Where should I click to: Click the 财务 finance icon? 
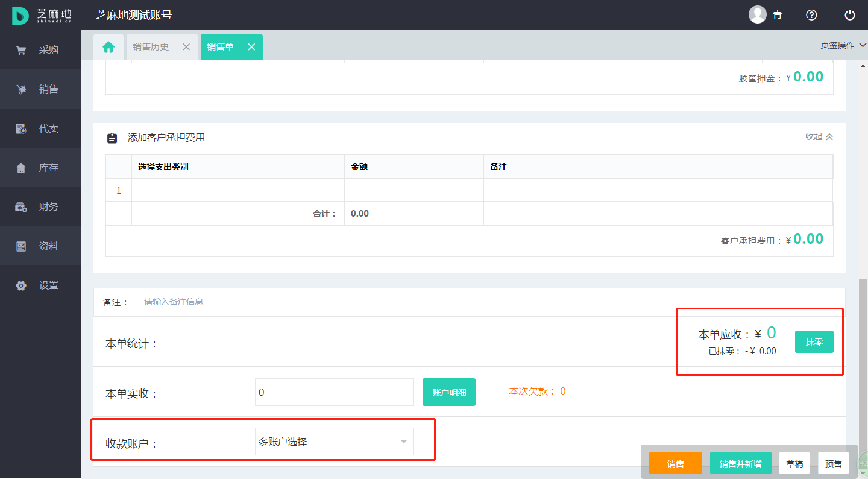tap(21, 207)
